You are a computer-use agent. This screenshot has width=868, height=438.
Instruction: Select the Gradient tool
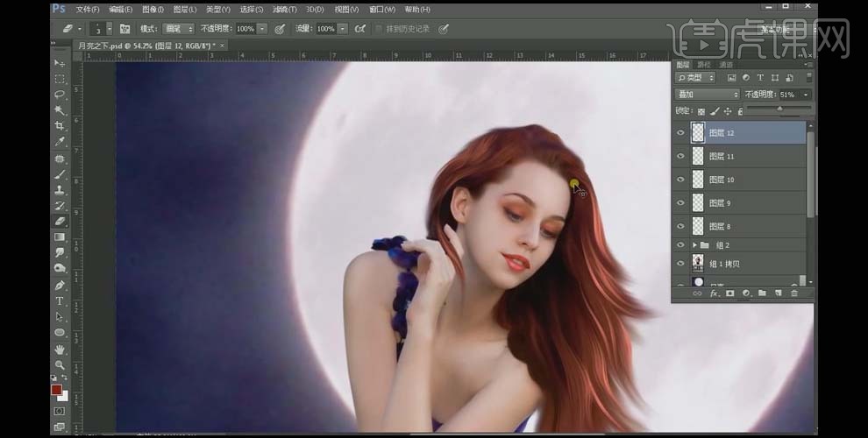point(60,237)
